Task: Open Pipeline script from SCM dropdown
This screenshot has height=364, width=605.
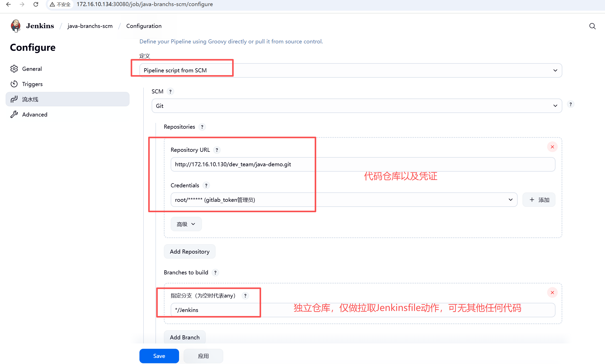Action: (x=351, y=70)
